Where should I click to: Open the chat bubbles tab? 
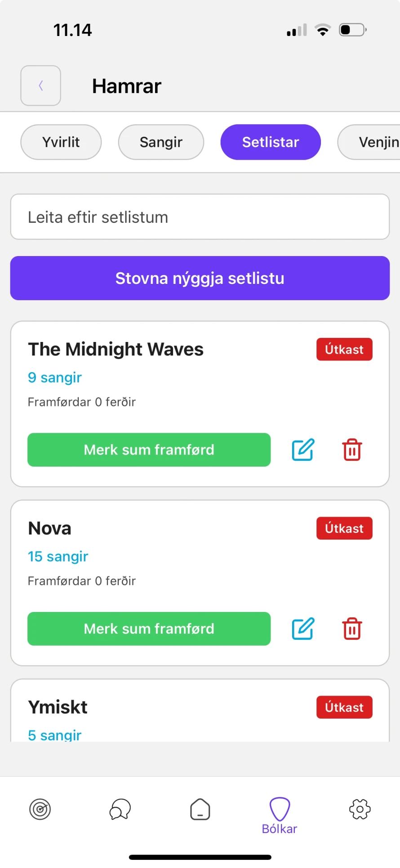(x=120, y=810)
